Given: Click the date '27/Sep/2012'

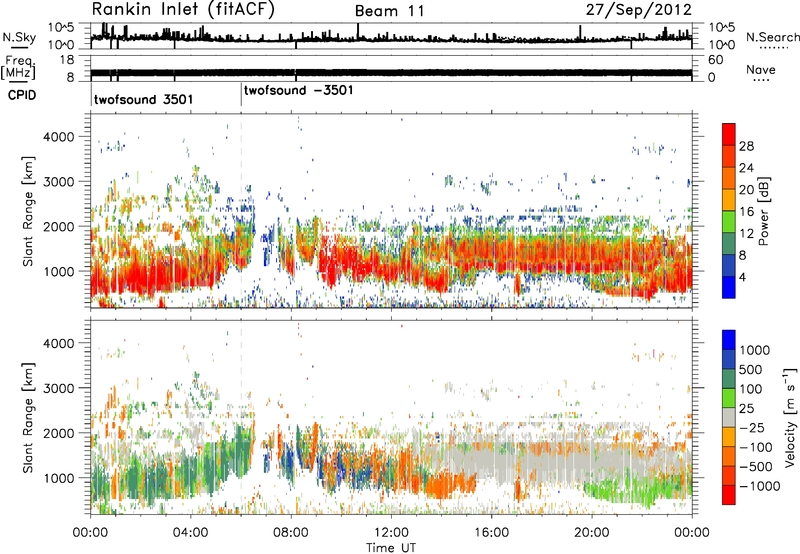Looking at the screenshot, I should pyautogui.click(x=638, y=10).
